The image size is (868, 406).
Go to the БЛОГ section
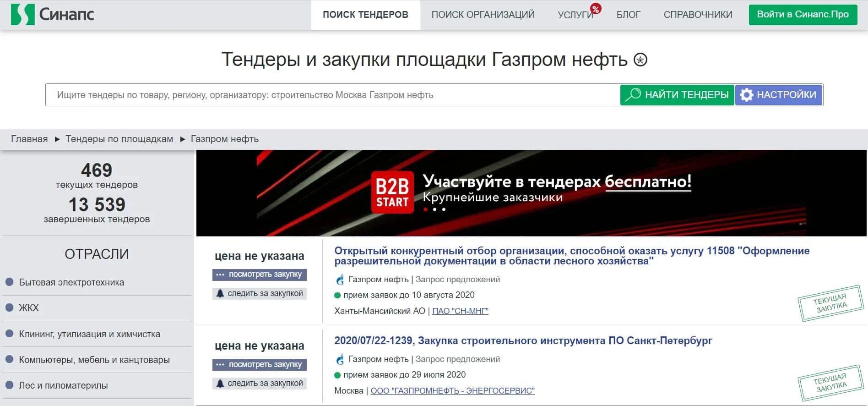[628, 15]
